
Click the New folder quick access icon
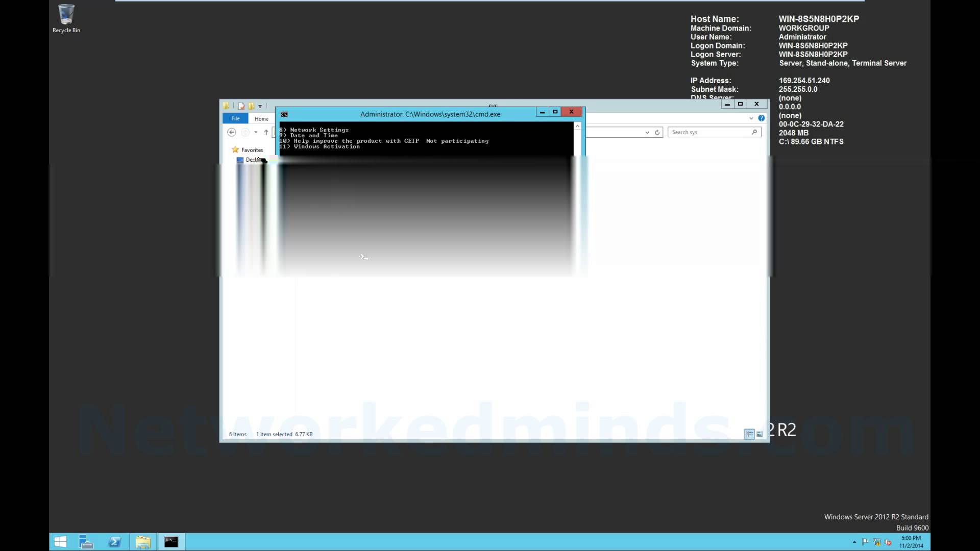[x=251, y=106]
